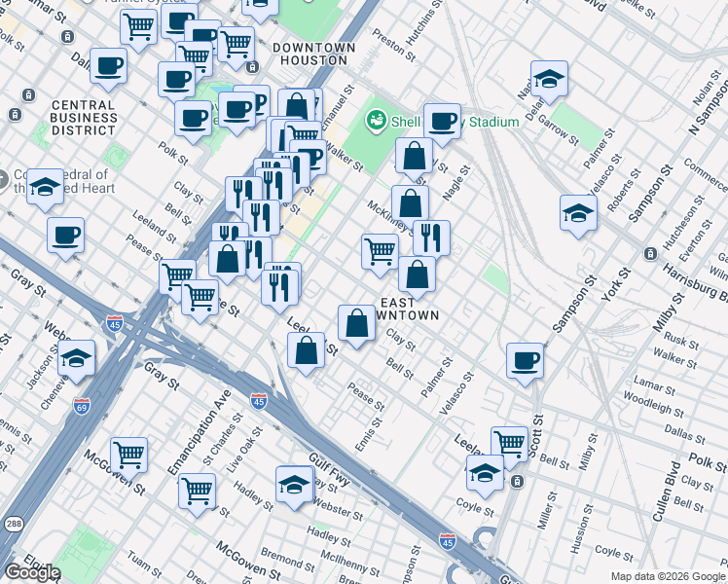Click the Interstate 69 highway shield

pyautogui.click(x=81, y=407)
